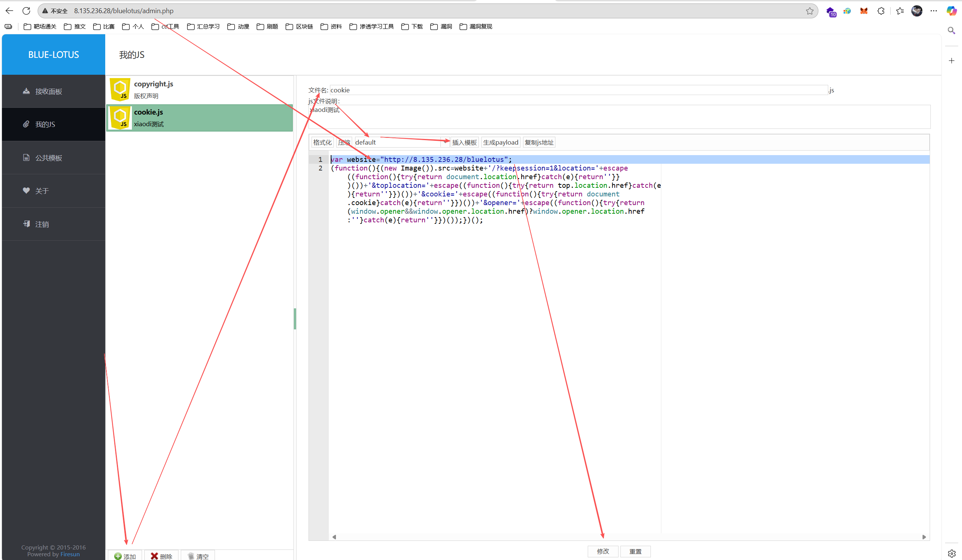Open the 漏洞复现 bookmark folder
962x560 pixels.
(476, 26)
